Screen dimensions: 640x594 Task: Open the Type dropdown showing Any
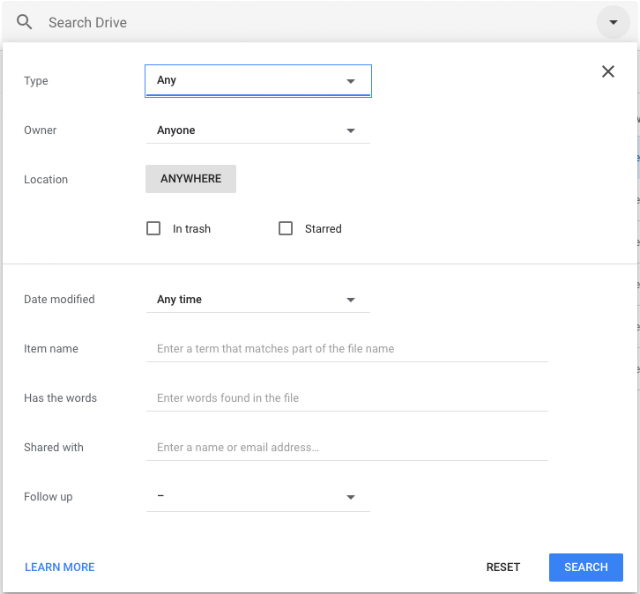258,80
